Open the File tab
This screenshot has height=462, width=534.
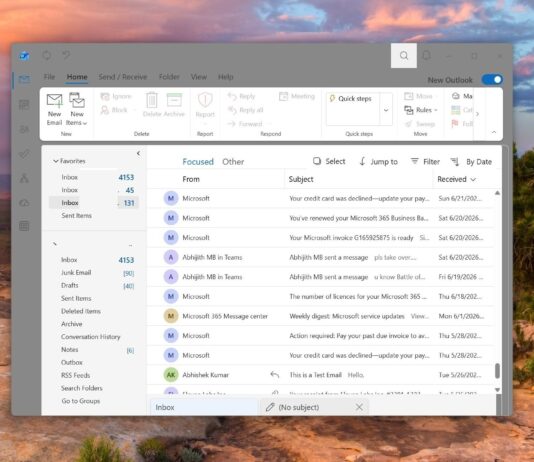point(49,77)
